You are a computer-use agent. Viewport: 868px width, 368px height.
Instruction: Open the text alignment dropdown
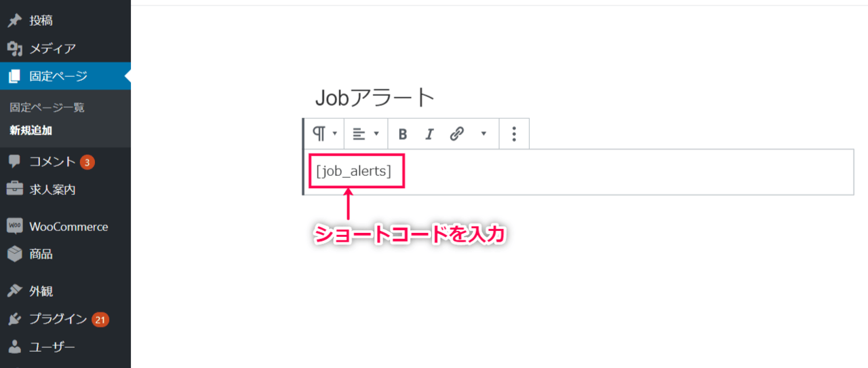366,134
